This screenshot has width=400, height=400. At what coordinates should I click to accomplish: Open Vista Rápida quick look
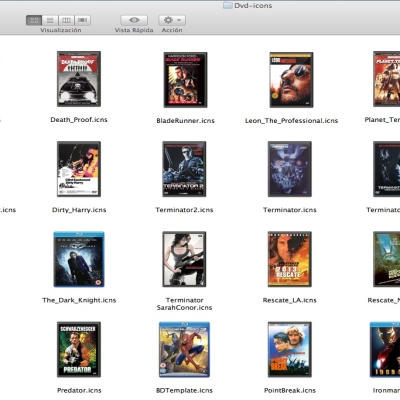(x=134, y=20)
